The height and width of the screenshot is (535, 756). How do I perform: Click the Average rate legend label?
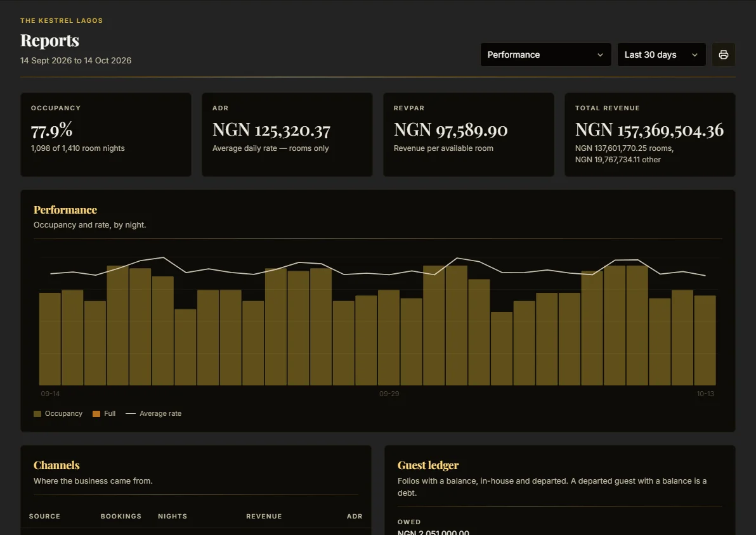(160, 413)
